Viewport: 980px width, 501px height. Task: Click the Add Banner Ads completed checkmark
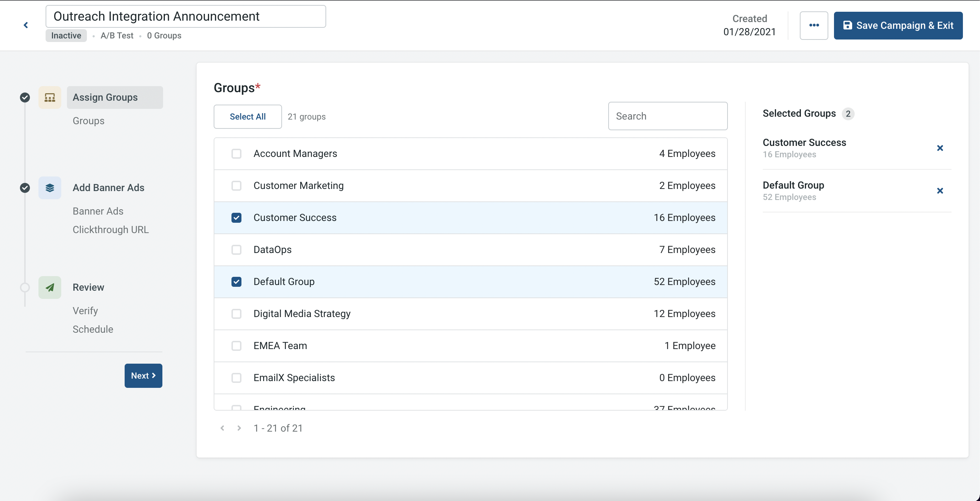coord(25,188)
